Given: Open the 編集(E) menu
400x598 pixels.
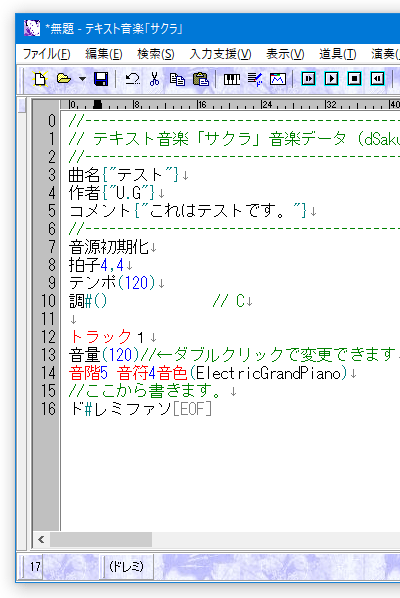Looking at the screenshot, I should coord(103,54).
